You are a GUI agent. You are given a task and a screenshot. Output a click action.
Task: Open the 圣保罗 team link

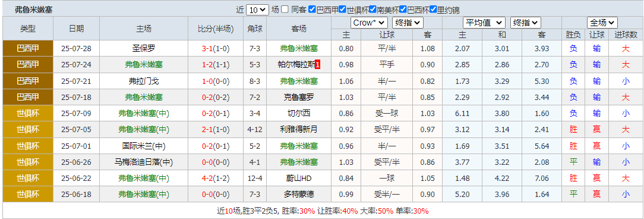(x=144, y=49)
